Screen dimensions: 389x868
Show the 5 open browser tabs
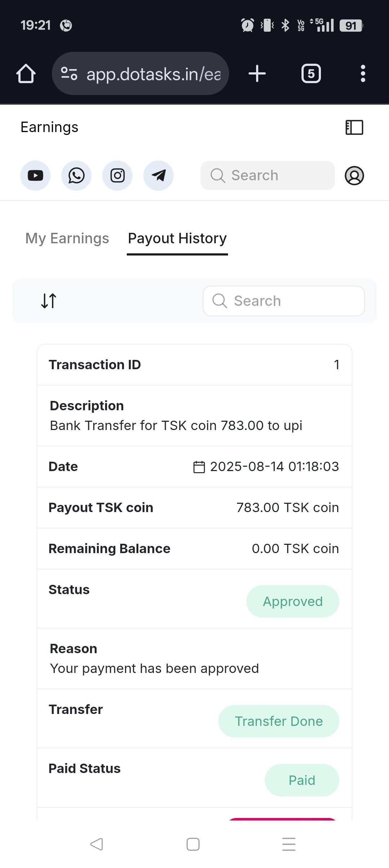[311, 74]
